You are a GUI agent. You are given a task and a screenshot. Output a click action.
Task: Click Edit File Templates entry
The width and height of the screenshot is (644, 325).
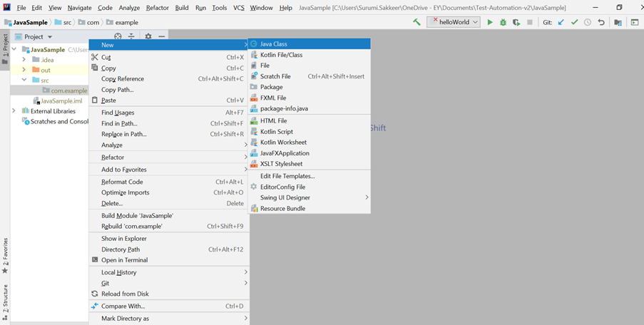tap(310, 176)
